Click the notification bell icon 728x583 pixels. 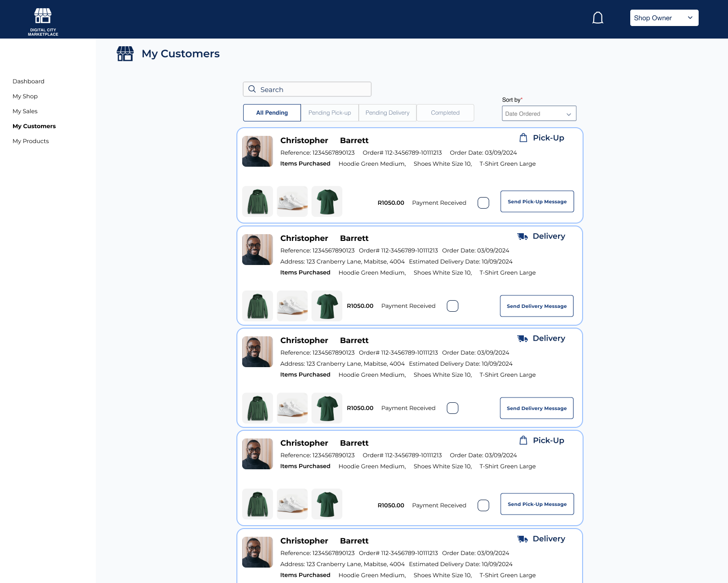click(598, 18)
